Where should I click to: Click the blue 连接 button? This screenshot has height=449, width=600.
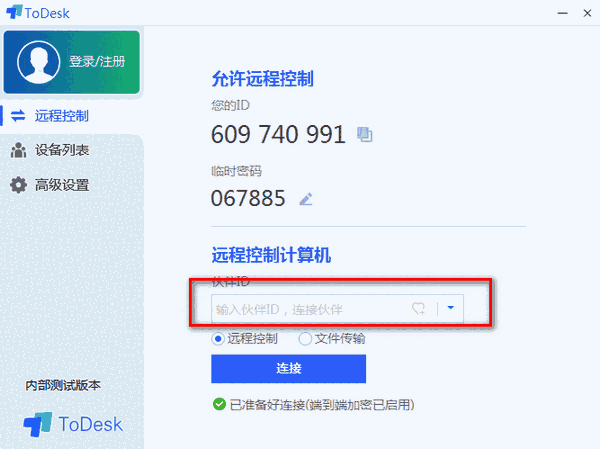pos(289,369)
